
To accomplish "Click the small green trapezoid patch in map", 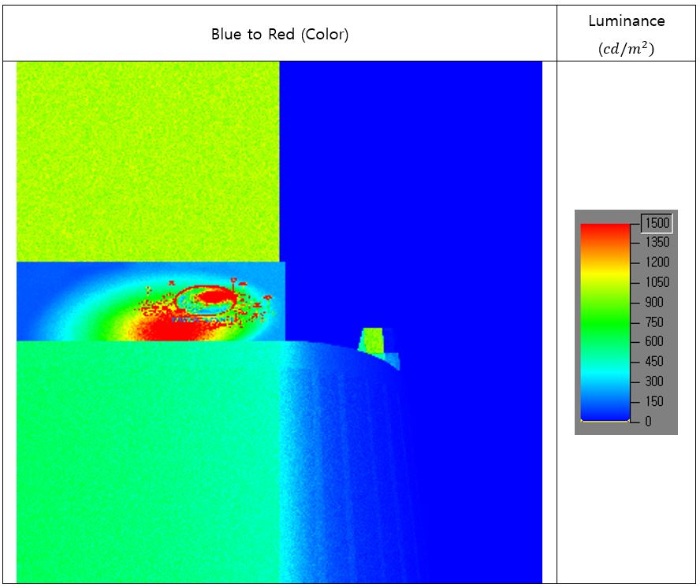I will click(x=372, y=341).
